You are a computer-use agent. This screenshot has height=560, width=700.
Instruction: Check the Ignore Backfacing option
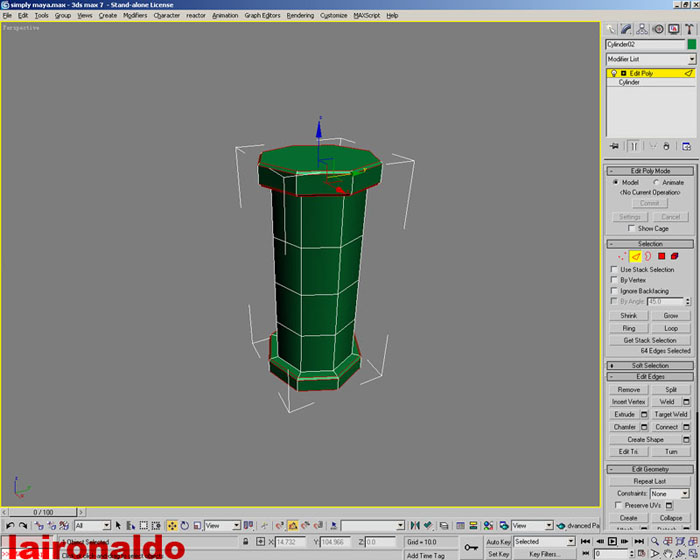click(614, 291)
